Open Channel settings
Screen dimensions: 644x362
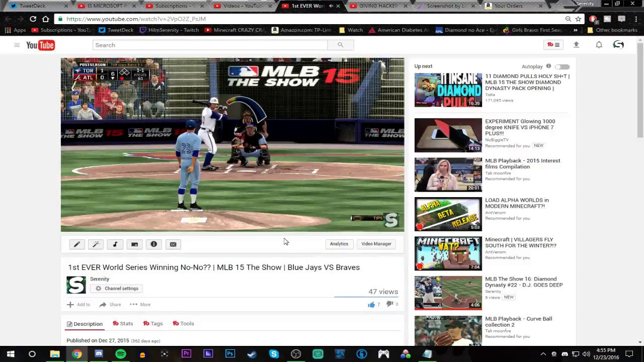117,289
